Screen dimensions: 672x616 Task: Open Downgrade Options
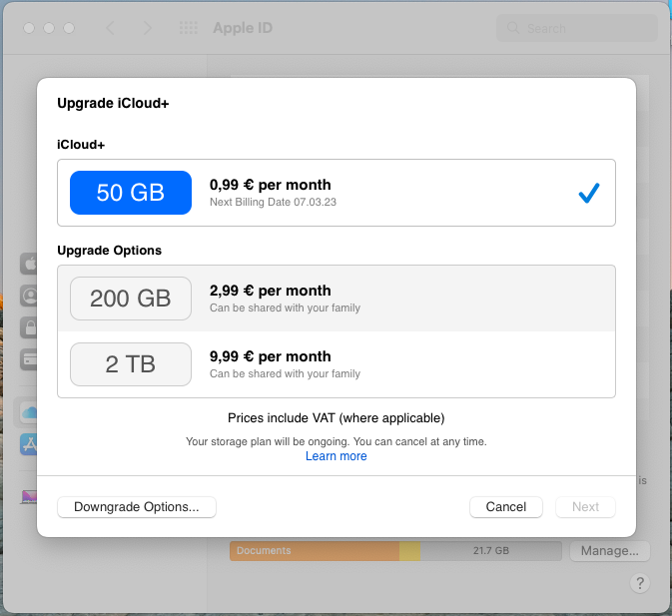(x=137, y=507)
